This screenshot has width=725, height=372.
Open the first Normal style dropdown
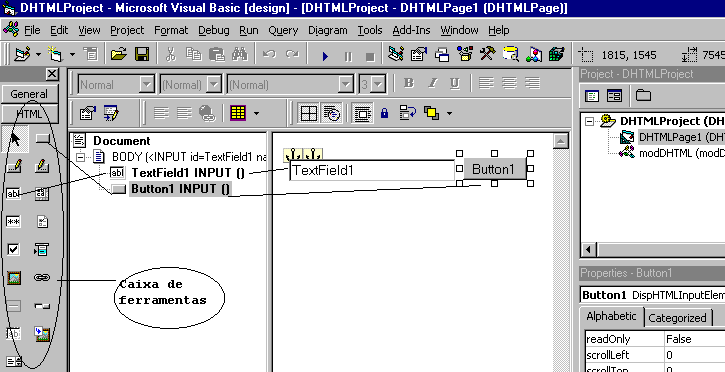(147, 85)
